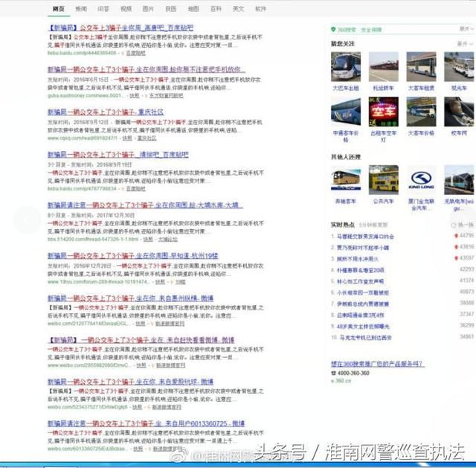
Task: Open the 视频 tab
Action: 126,9
